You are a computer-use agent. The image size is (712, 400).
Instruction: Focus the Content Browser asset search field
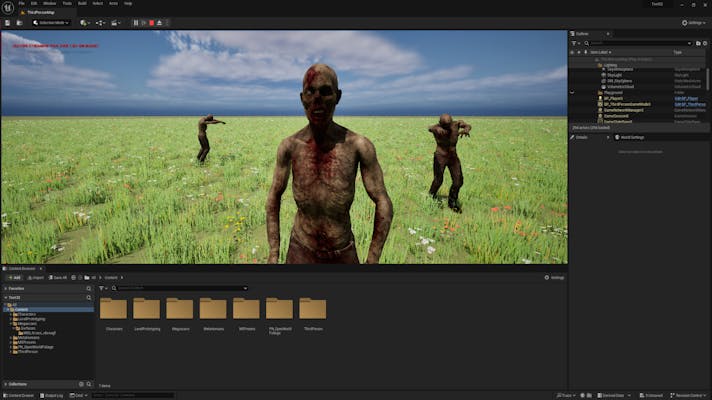(180, 288)
